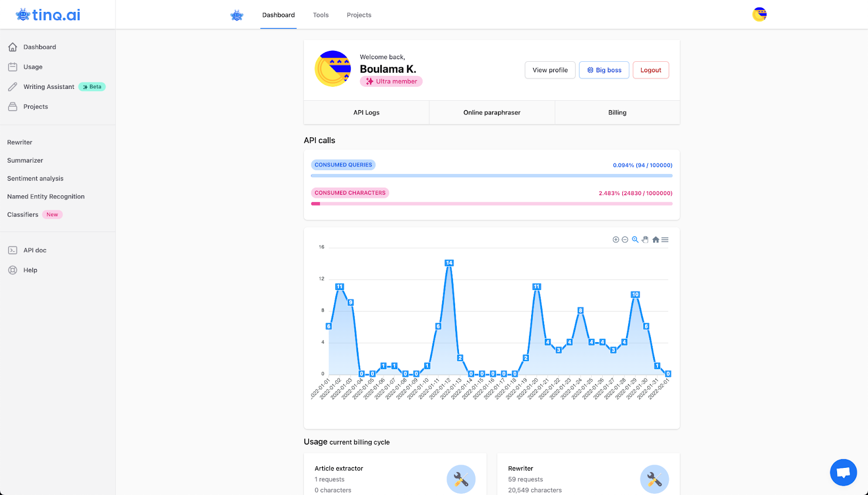Click consumed characters progress bar
Screen dimensions: 868x495
(x=492, y=204)
